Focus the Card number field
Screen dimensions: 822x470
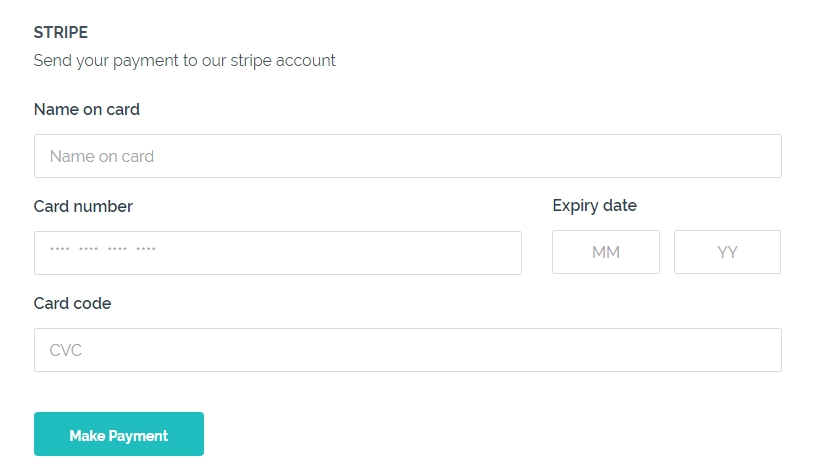coord(277,253)
